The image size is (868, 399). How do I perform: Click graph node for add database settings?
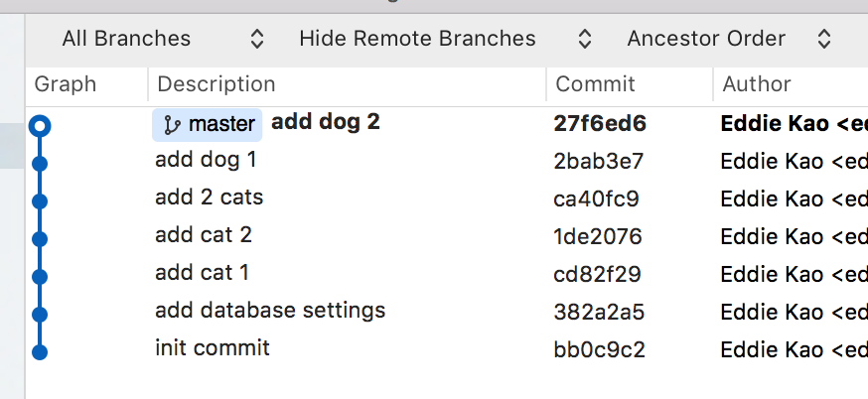point(40,314)
